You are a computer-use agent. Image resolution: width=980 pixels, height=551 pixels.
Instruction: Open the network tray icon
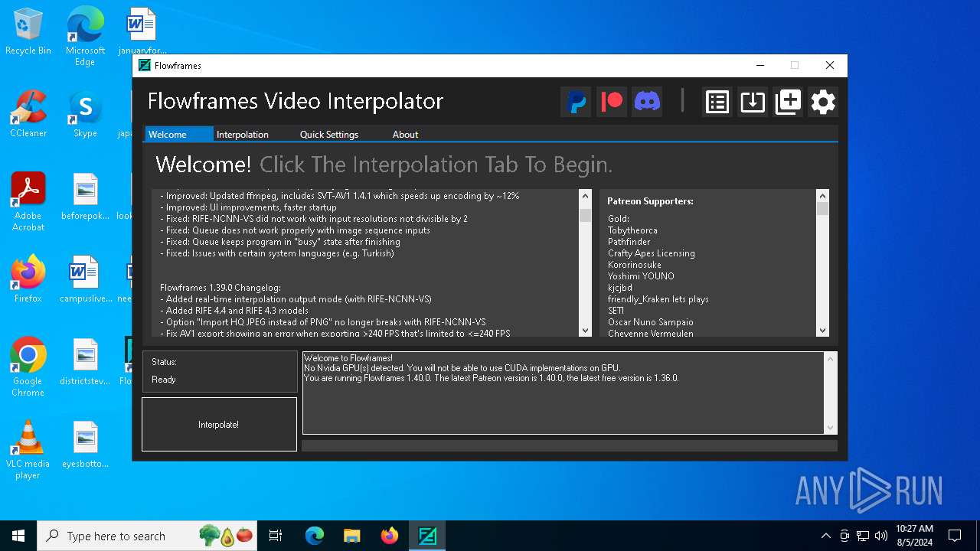pos(863,536)
